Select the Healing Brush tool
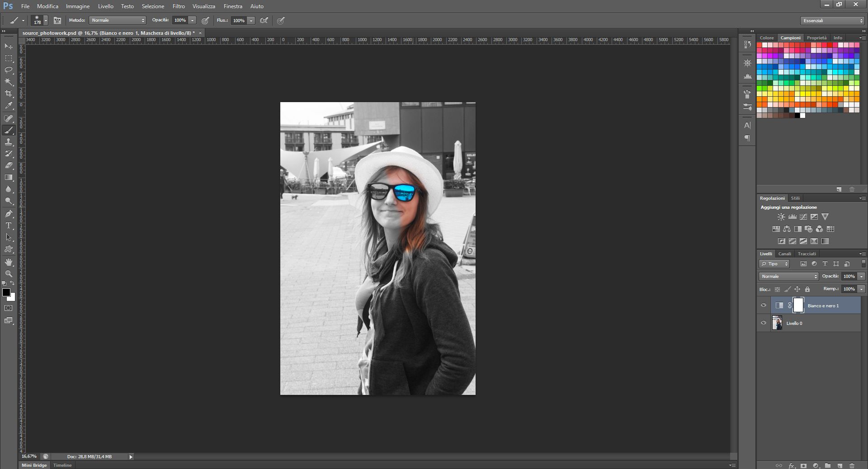The image size is (868, 469). [8, 119]
